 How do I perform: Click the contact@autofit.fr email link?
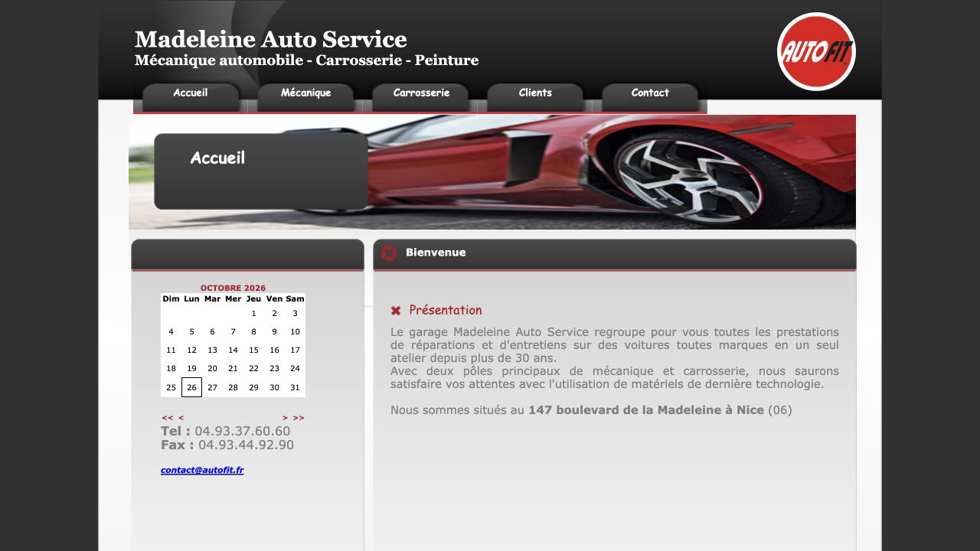tap(202, 470)
